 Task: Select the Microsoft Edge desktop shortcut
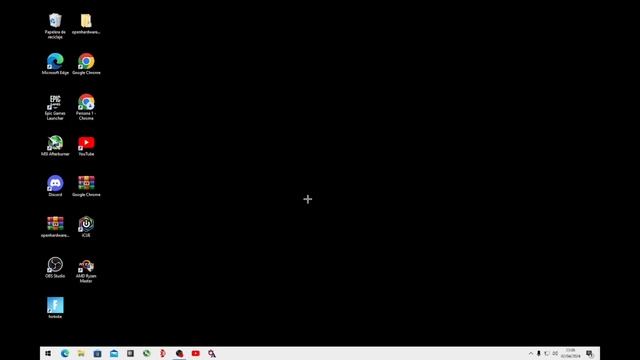55,64
